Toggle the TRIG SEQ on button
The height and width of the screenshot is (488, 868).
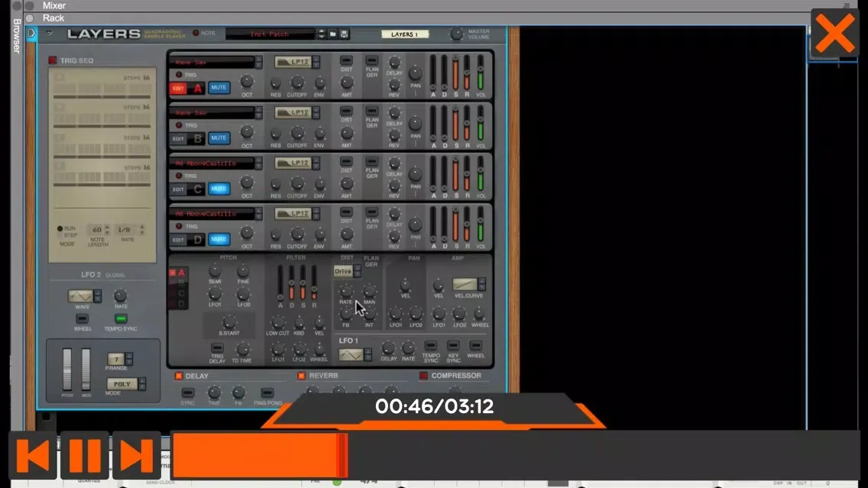(x=53, y=60)
